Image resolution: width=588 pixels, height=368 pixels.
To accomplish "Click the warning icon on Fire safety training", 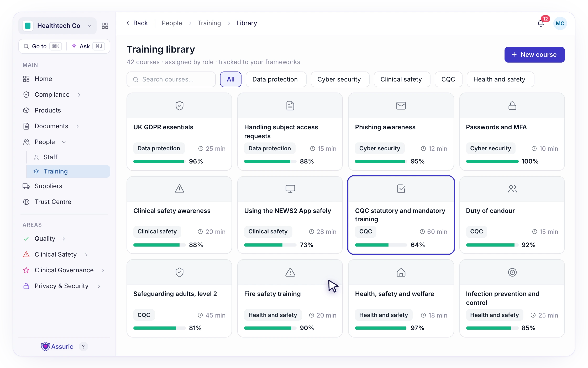I will coord(290,272).
